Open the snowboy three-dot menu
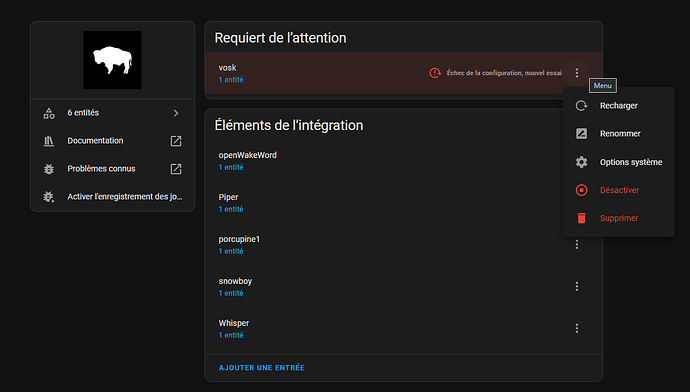Screen dimensions: 690x392 [x=576, y=286]
